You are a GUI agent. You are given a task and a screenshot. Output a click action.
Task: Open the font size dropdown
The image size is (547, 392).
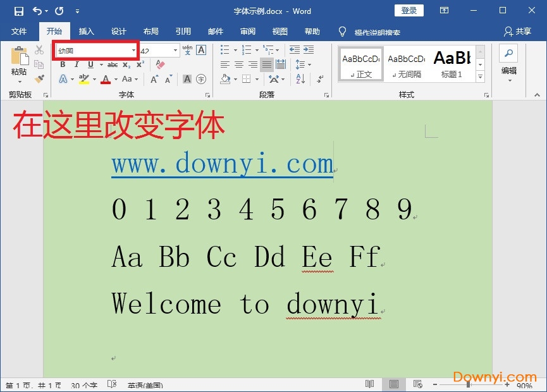(x=176, y=50)
